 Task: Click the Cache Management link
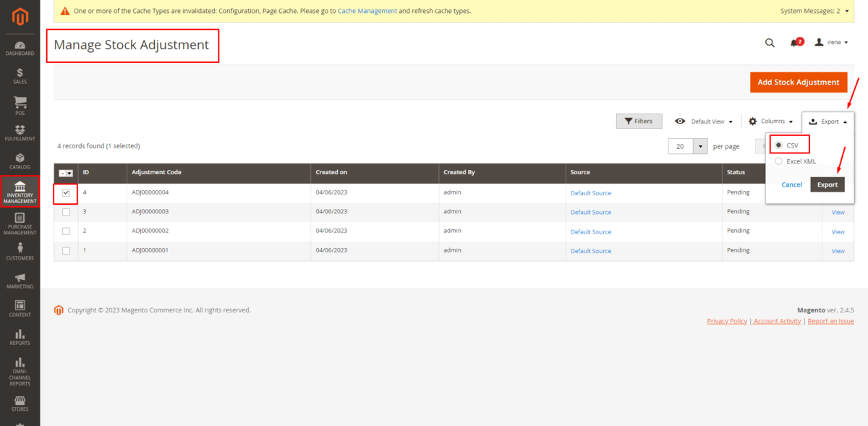367,12
